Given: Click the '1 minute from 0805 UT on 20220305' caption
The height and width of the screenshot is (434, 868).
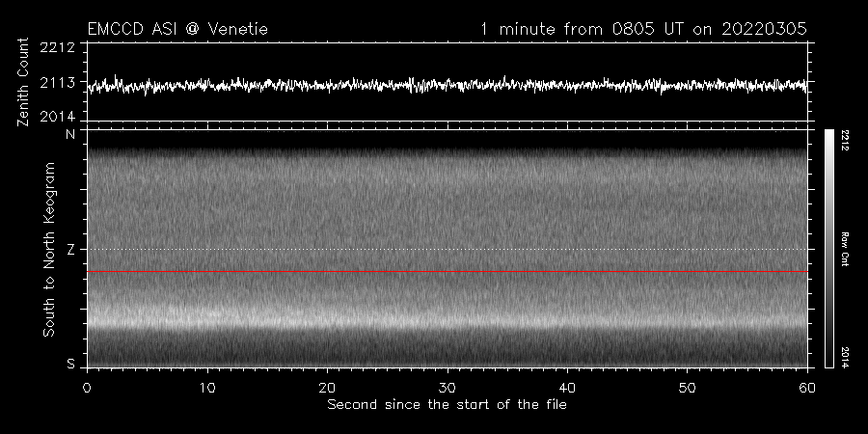Looking at the screenshot, I should (643, 29).
